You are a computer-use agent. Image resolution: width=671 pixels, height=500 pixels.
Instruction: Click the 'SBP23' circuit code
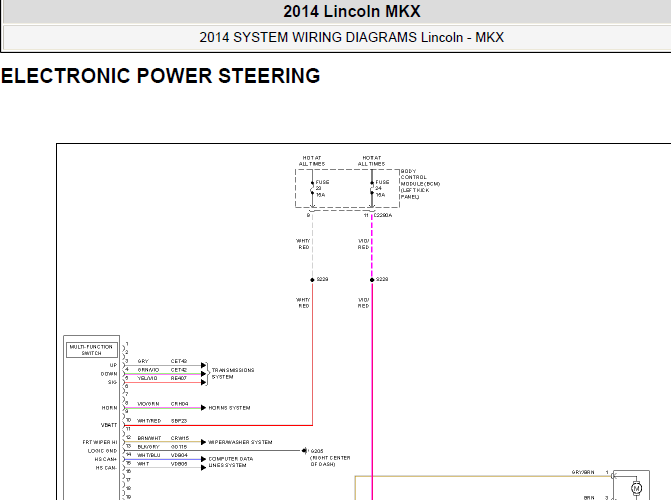179,421
